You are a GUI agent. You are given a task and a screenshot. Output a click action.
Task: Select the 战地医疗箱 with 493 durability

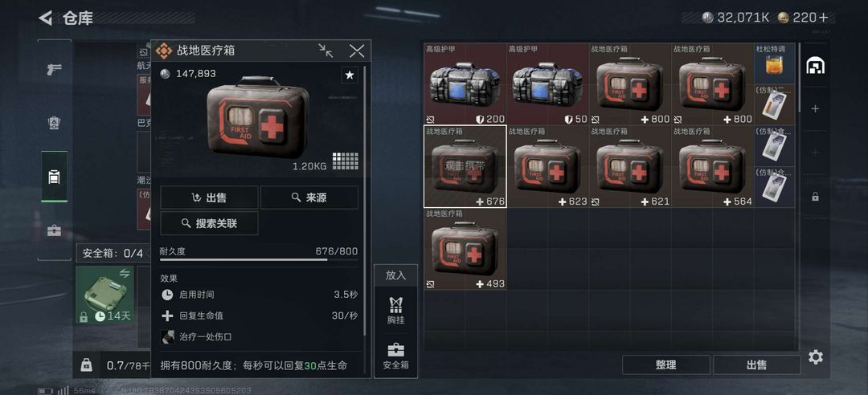pyautogui.click(x=465, y=249)
